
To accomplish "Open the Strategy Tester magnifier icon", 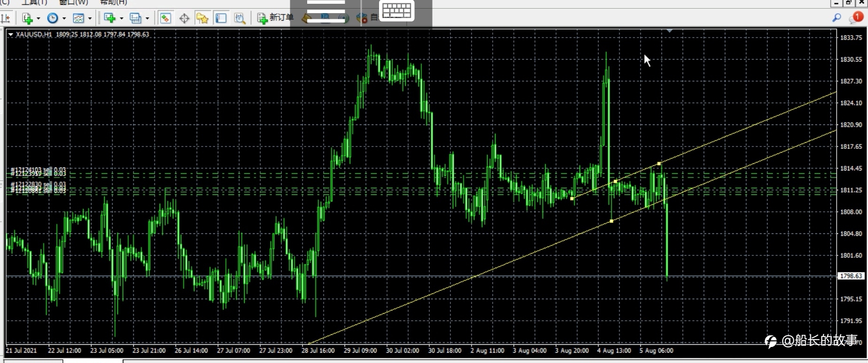I will pyautogui.click(x=240, y=18).
